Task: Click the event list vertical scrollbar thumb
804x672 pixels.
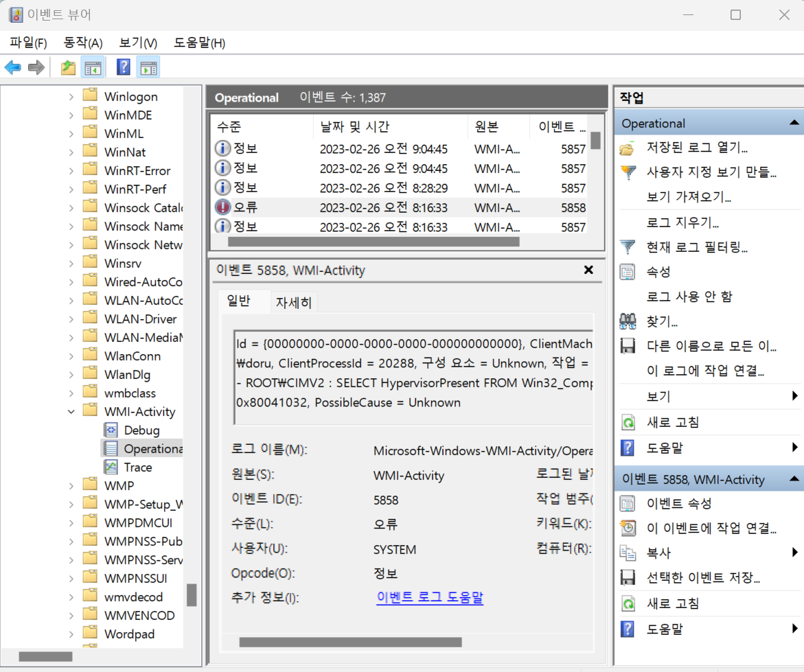Action: 595,141
